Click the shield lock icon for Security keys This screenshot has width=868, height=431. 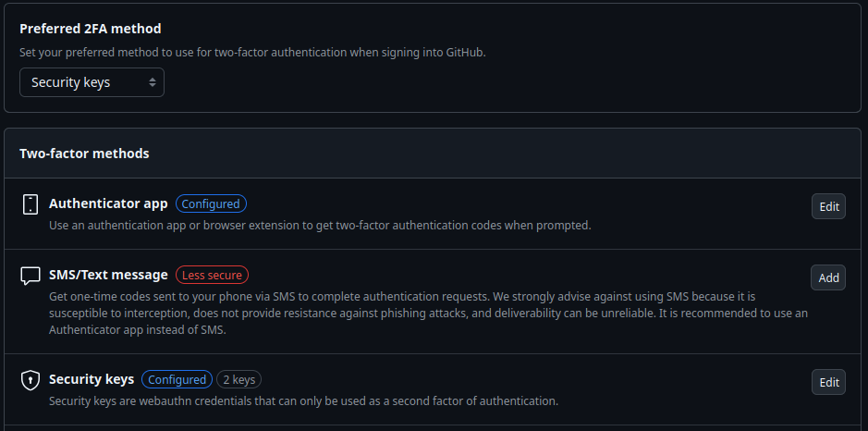(x=31, y=380)
